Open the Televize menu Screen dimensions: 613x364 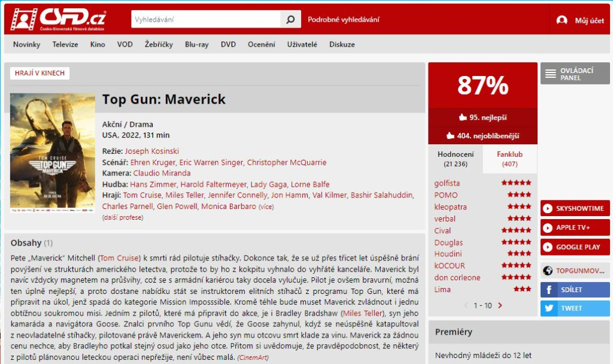click(65, 44)
